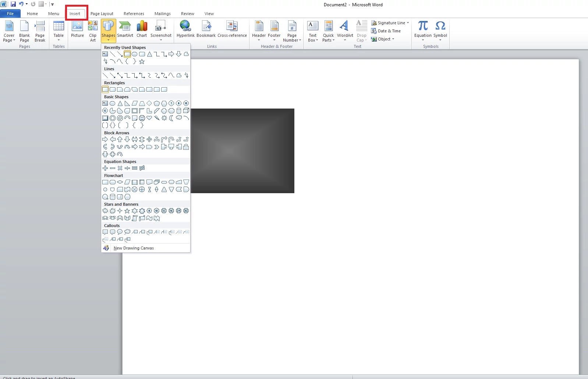
Task: Select the Chevron block arrow shape
Action: click(157, 147)
